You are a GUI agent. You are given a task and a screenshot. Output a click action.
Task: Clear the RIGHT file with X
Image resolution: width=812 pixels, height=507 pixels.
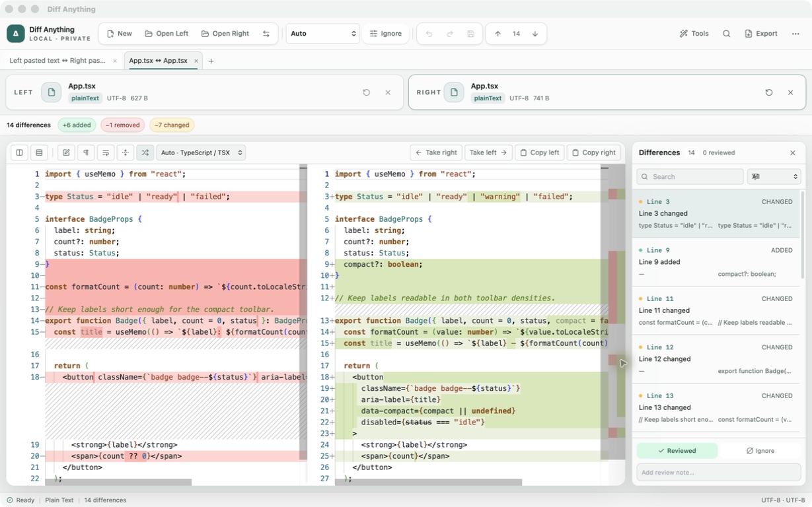[790, 92]
